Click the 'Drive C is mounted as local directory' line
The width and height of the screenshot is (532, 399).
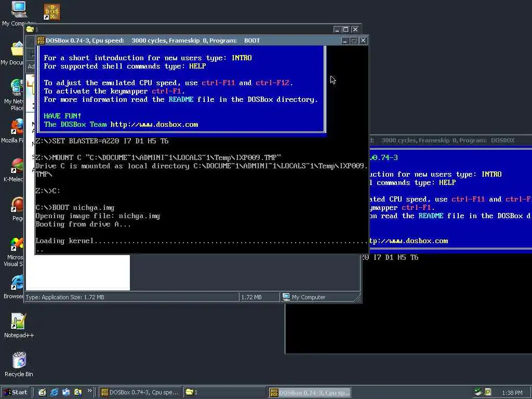tap(202, 166)
